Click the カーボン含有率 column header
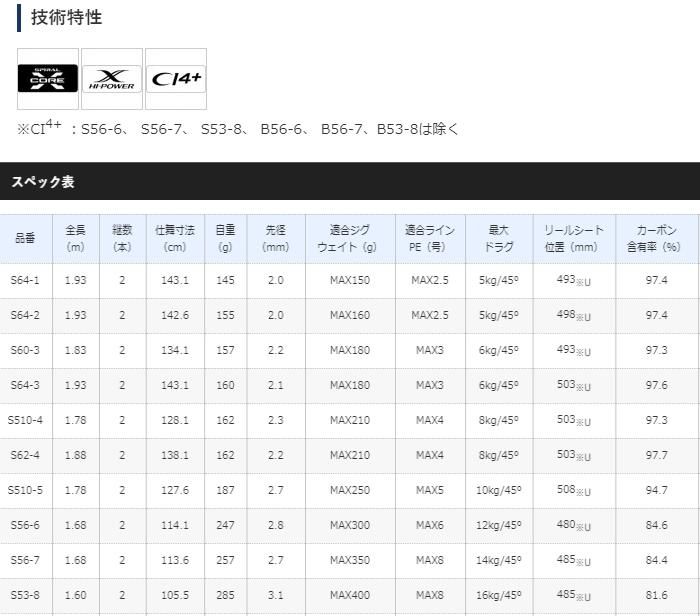The width and height of the screenshot is (700, 616). coord(657,238)
